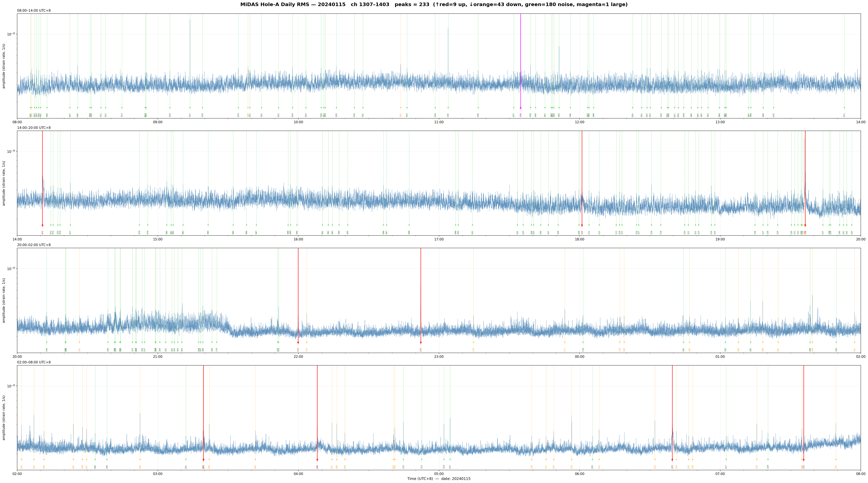Click the orange peak label 177
The width and height of the screenshot is (868, 483).
click(565, 349)
